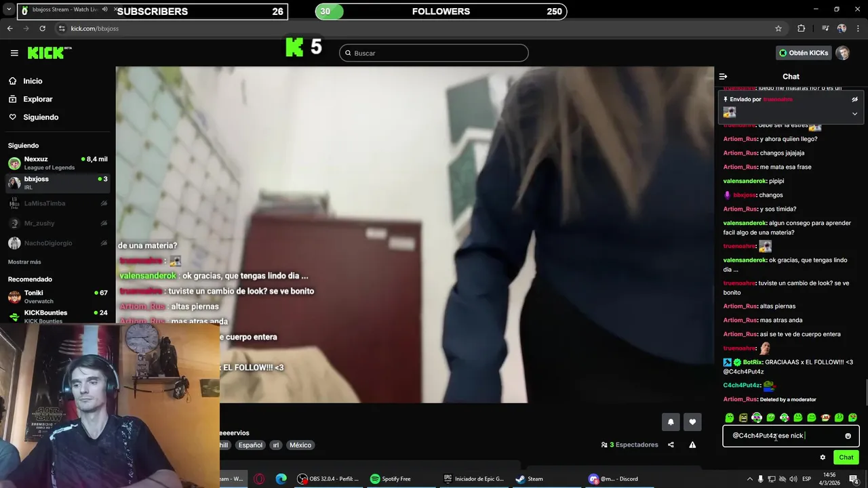
Task: Click Obtén KICKs button
Action: tap(804, 53)
